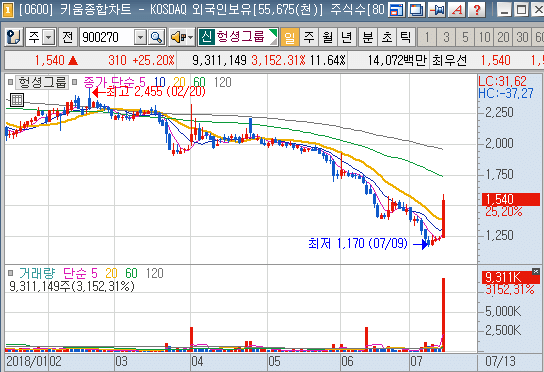
Task: Click the chart toolbar icon beside 주 selector
Action: pos(14,37)
